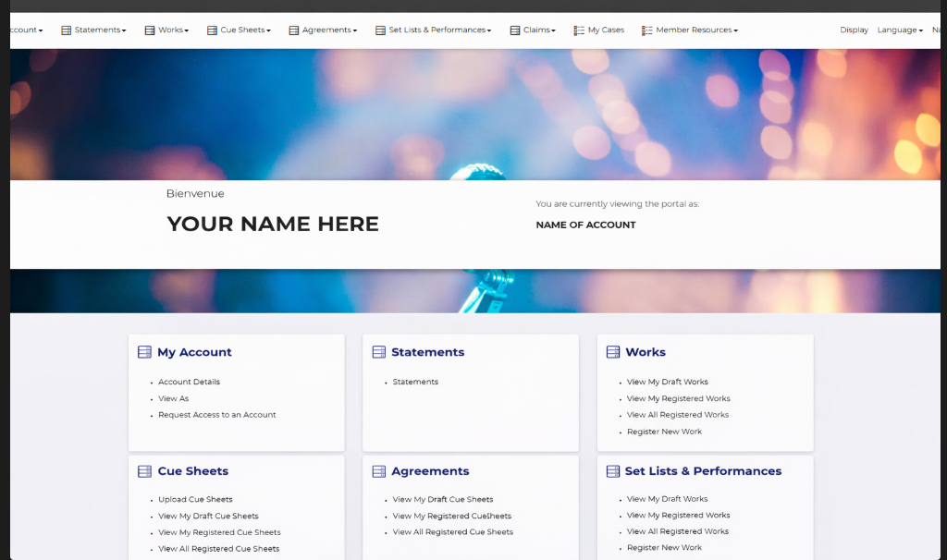Click the Agreements card icon

(378, 471)
